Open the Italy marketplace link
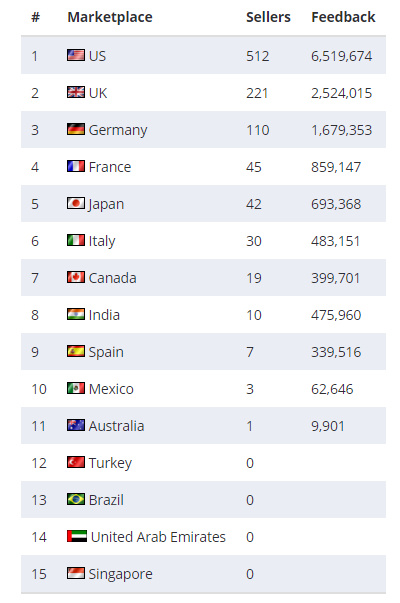Viewport: 400px width, 603px height. (x=102, y=241)
